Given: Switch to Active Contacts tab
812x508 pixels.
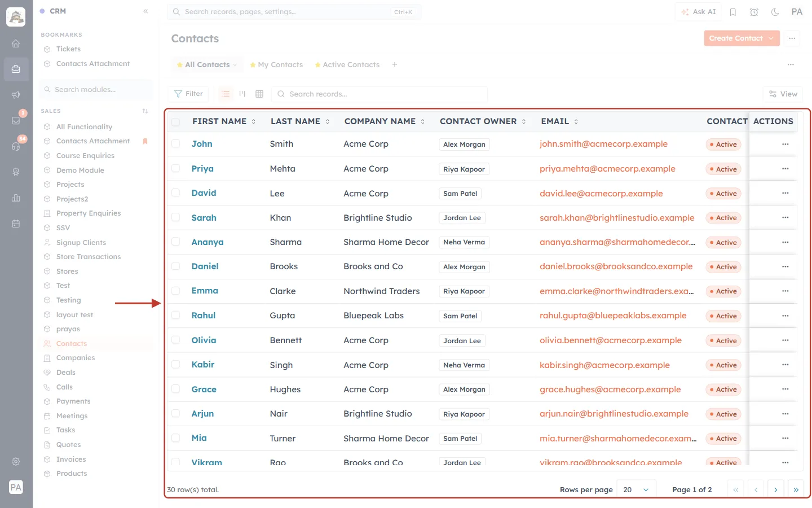Looking at the screenshot, I should point(347,65).
